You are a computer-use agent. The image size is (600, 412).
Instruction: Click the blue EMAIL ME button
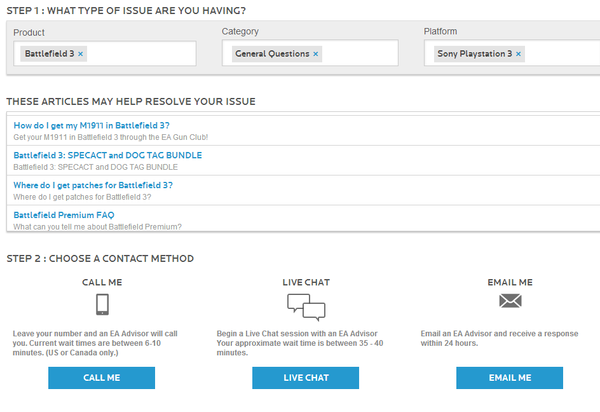tap(510, 378)
